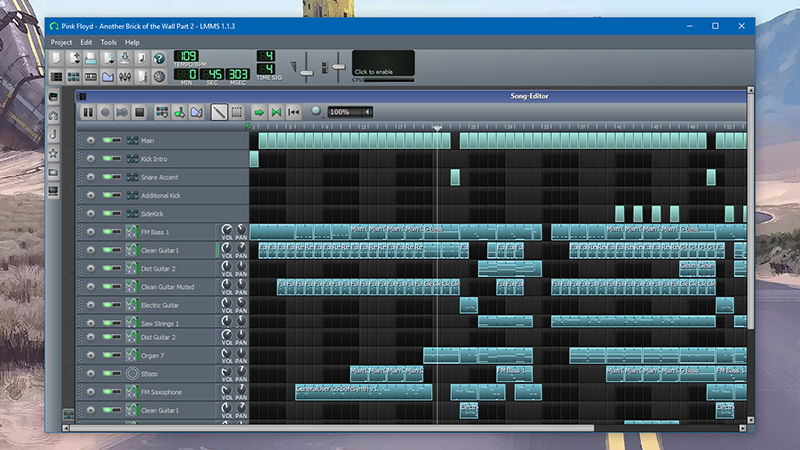Select draw mode pencil tool
The height and width of the screenshot is (450, 800).
click(x=219, y=112)
